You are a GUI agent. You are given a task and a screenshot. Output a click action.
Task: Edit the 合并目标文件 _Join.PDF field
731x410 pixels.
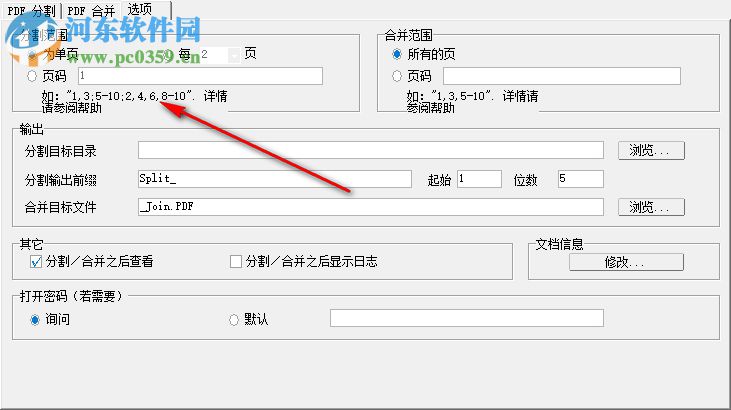371,207
